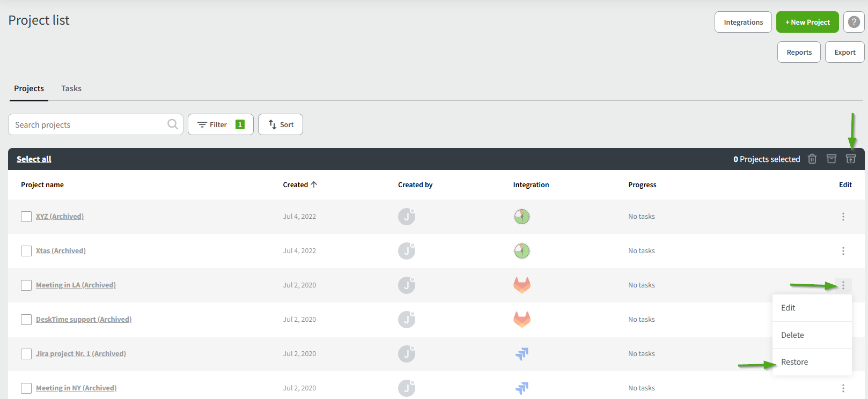Open three-dot menu for XYZ project
The height and width of the screenshot is (399, 868).
pyautogui.click(x=843, y=217)
